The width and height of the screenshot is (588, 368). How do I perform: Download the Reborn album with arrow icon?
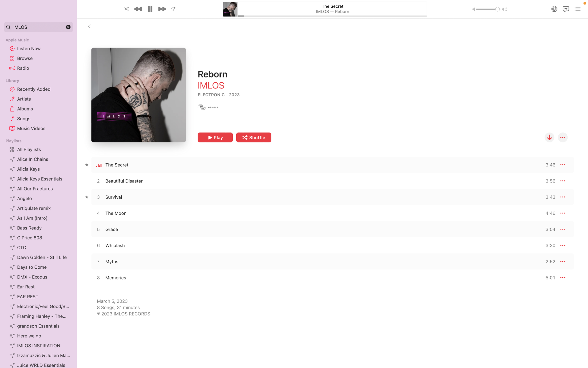click(549, 137)
